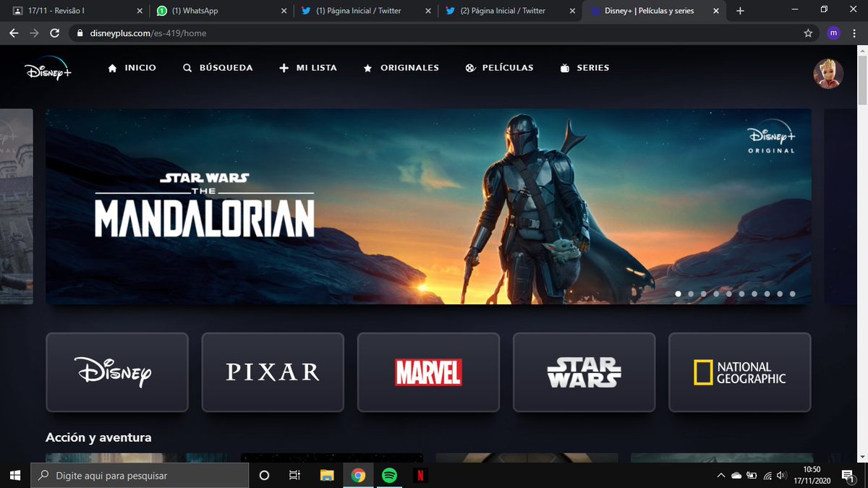Screen dimensions: 868x488
Task: Open ORIGINALES section
Action: click(x=401, y=68)
